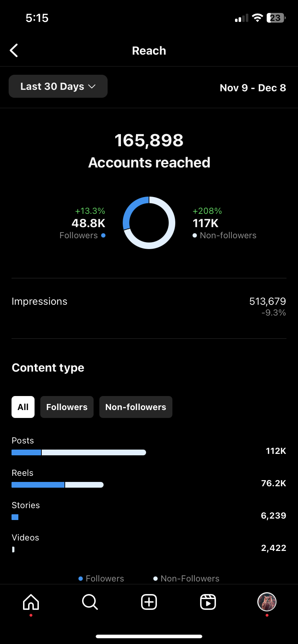This screenshot has width=298, height=644.
Task: Select the All content filter
Action: 23,407
